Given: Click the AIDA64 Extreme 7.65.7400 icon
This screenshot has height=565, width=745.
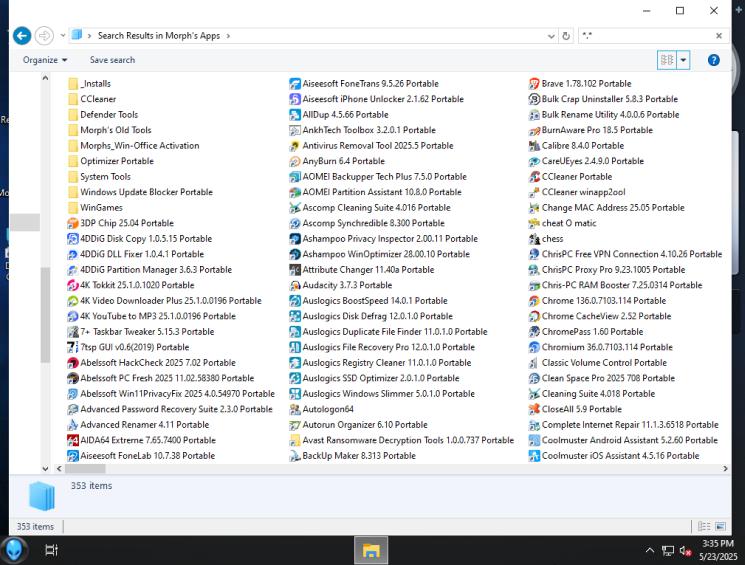Looking at the screenshot, I should click(73, 441).
